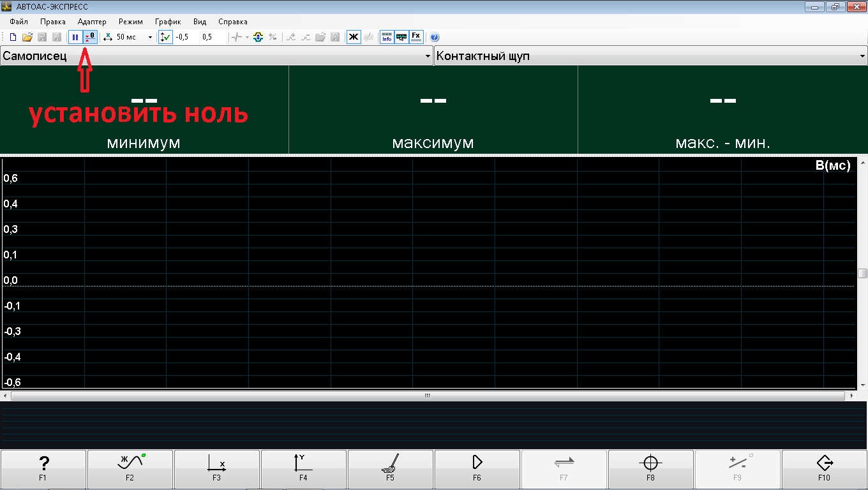The image size is (868, 490).
Task: Create a new file from the toolbar
Action: click(13, 37)
